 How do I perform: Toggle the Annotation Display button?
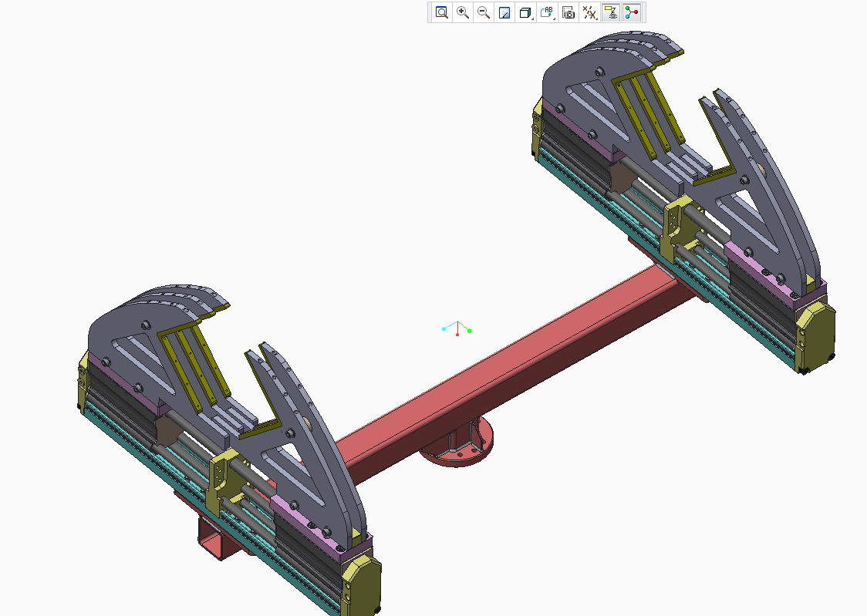(611, 12)
